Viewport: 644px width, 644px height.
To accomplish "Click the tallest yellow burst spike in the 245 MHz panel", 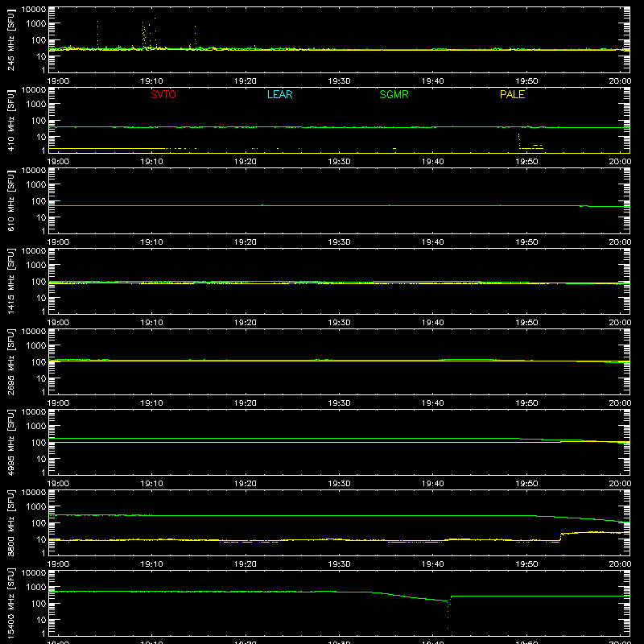I will 155,33.
